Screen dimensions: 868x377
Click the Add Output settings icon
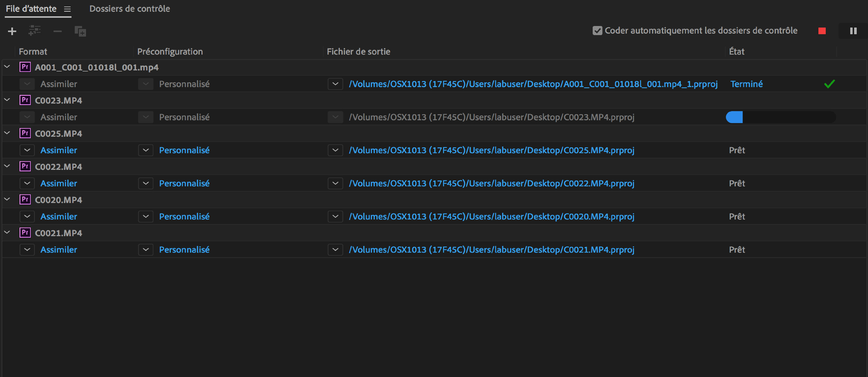[x=34, y=31]
